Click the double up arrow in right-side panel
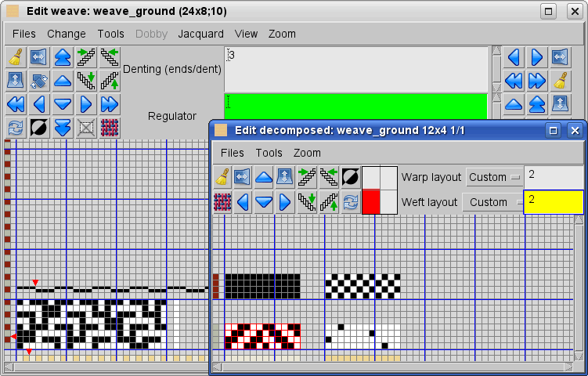The image size is (588, 376). point(536,104)
